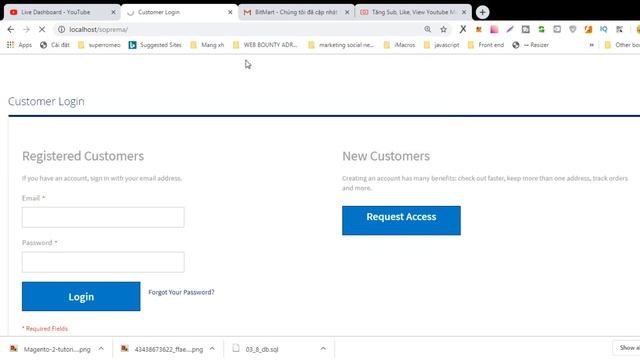Viewport: 640px width, 360px height.
Task: View site information icon beside localhost URL
Action: tap(61, 29)
